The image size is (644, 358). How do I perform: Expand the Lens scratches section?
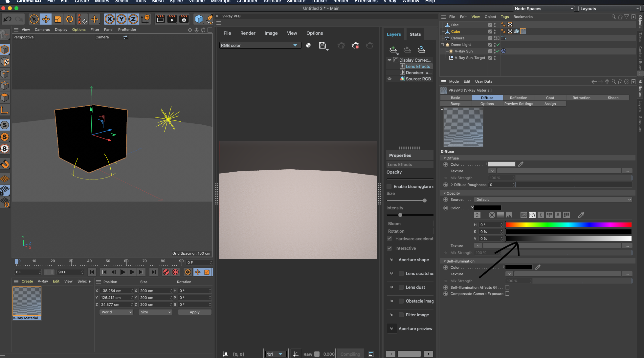click(x=392, y=273)
